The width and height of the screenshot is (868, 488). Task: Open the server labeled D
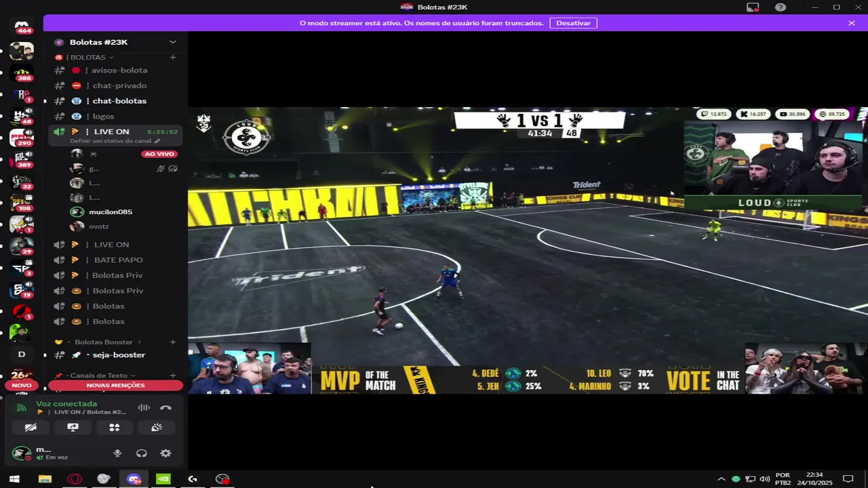click(22, 354)
